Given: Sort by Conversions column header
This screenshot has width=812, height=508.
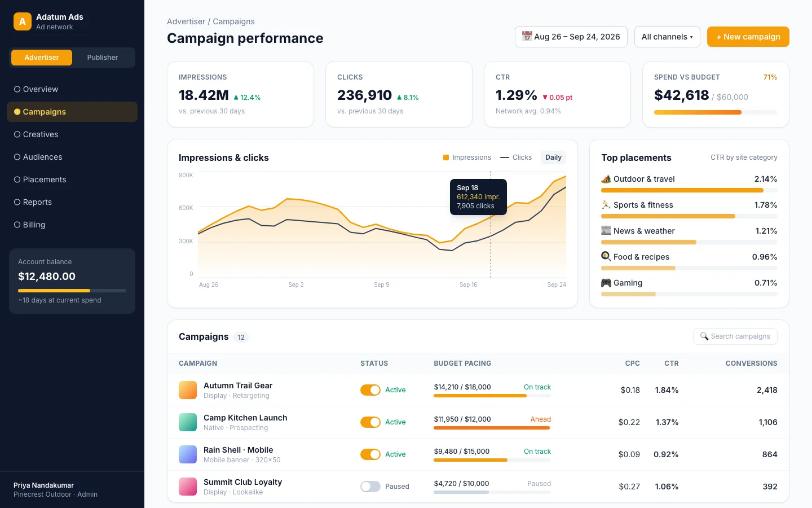Looking at the screenshot, I should pos(751,364).
